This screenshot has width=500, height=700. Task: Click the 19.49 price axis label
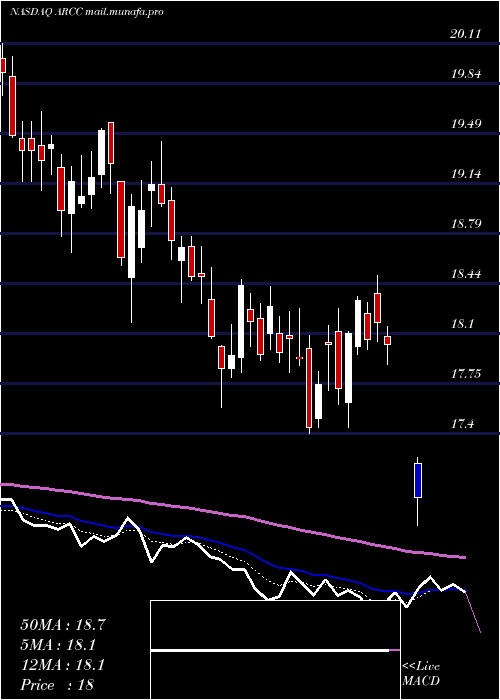click(466, 124)
